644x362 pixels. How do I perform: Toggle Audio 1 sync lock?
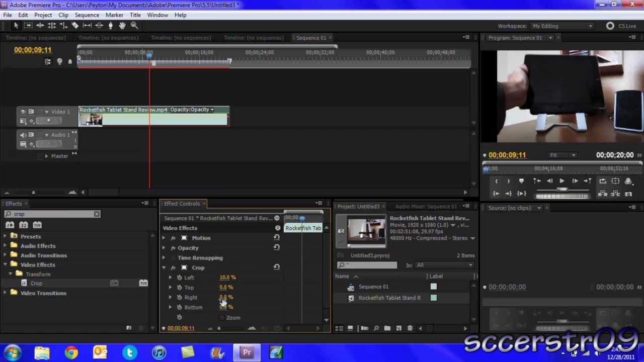pos(31,135)
